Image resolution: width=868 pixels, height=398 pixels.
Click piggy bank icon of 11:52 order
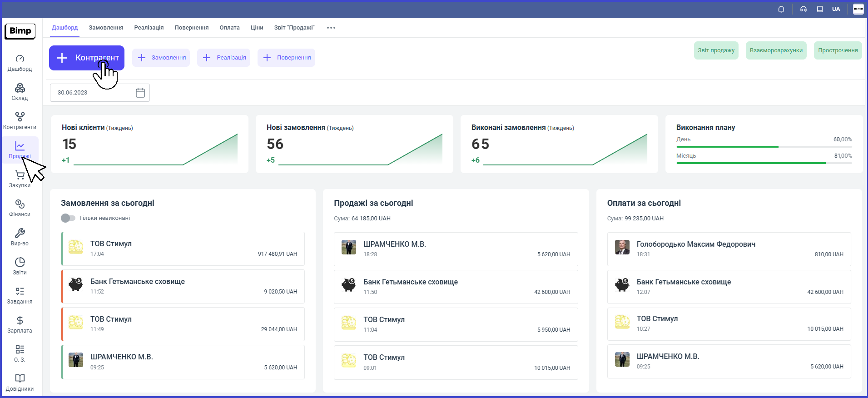(76, 284)
